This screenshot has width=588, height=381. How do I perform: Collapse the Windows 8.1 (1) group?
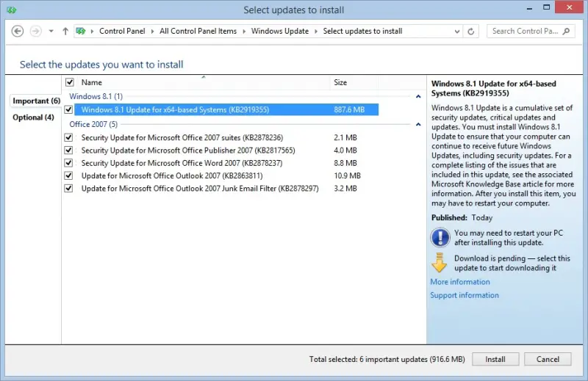point(418,97)
